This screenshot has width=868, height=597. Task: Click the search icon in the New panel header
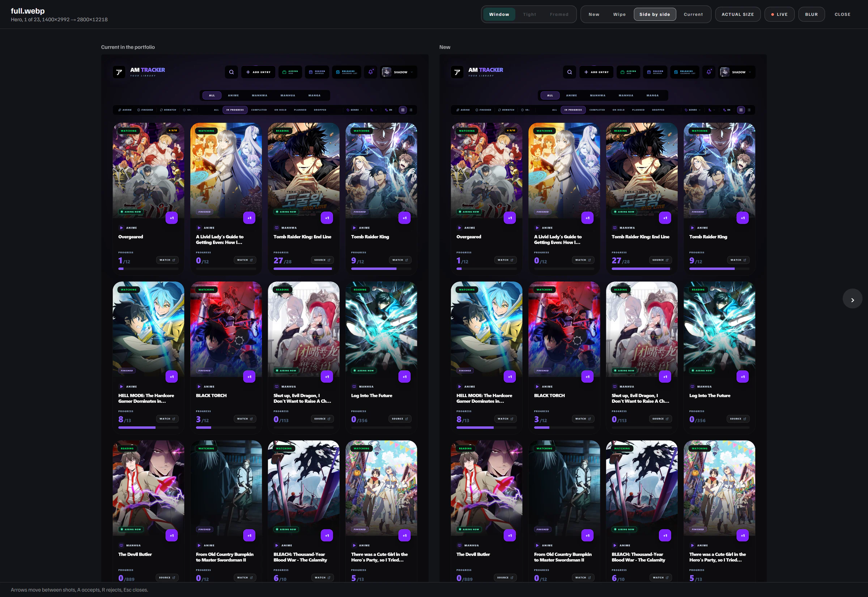pyautogui.click(x=570, y=72)
